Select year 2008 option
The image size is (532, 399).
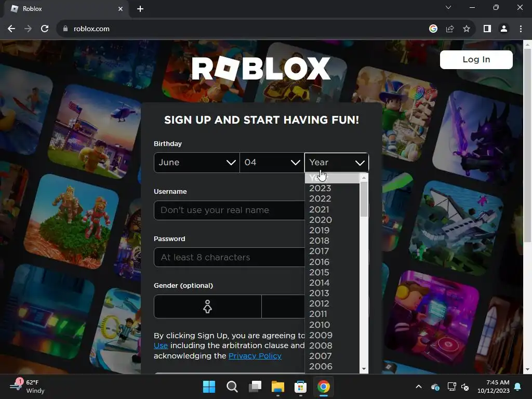pyautogui.click(x=332, y=345)
